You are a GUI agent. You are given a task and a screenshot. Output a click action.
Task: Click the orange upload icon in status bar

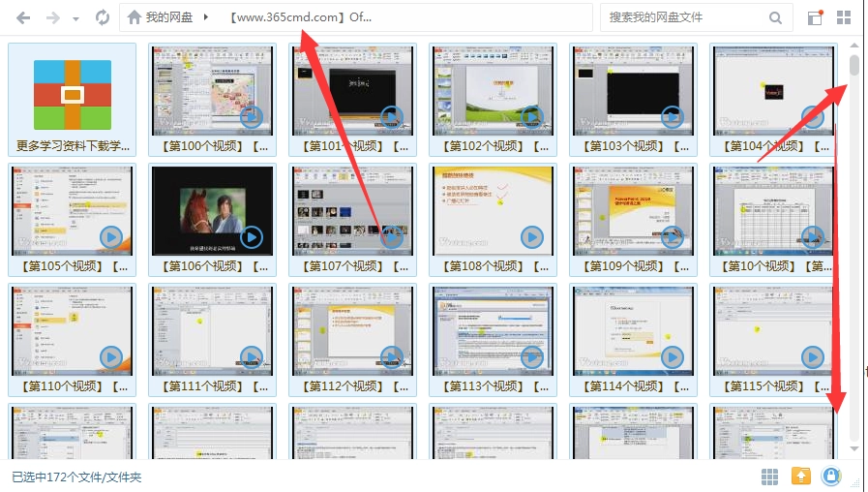(800, 476)
